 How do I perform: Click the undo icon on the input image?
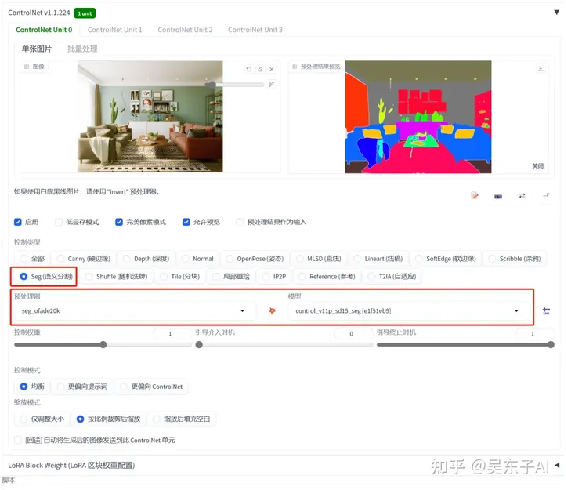[249, 69]
